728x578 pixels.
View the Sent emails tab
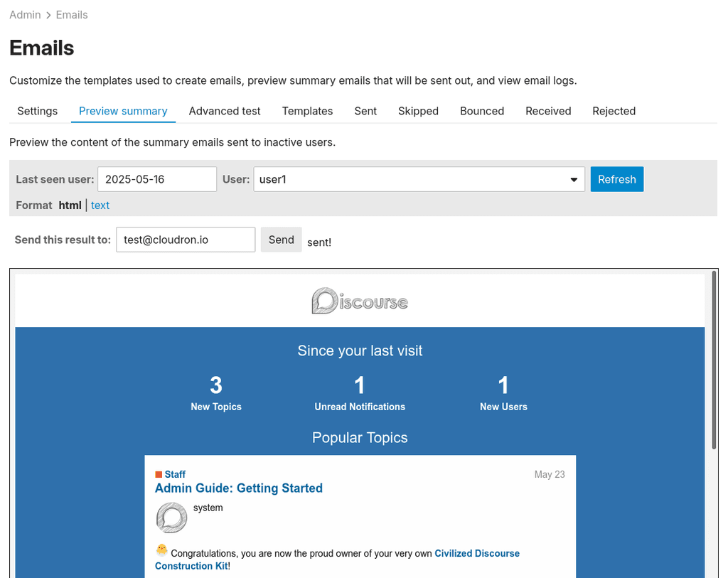[365, 111]
